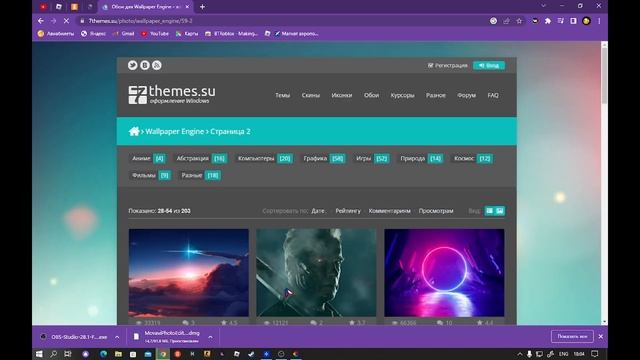Go back with the browser back arrow
This screenshot has width=640, height=360.
click(40, 21)
